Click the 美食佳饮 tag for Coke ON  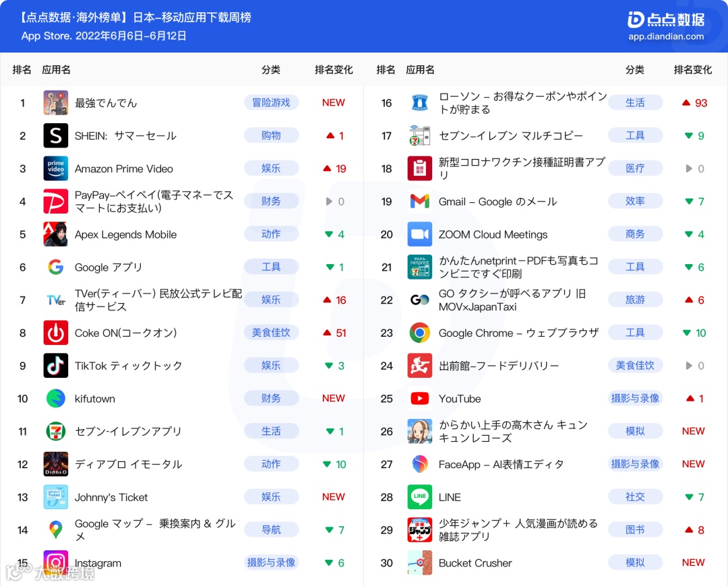(x=271, y=333)
